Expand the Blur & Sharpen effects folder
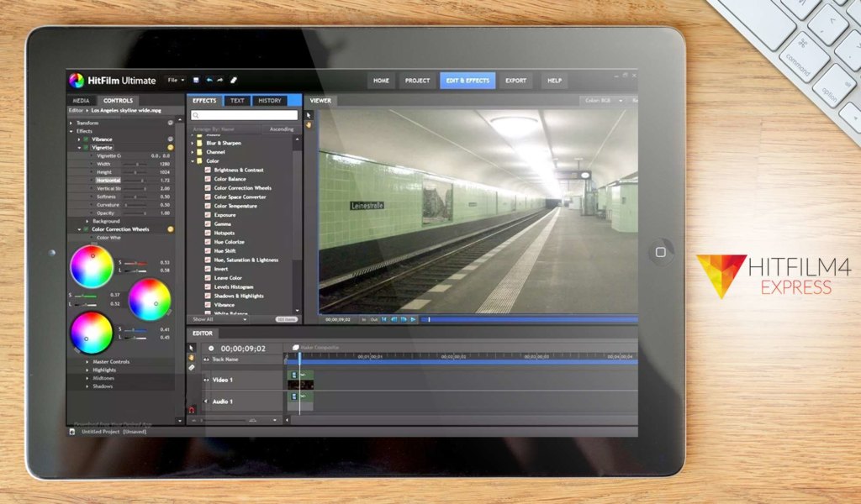This screenshot has width=861, height=504. (192, 143)
